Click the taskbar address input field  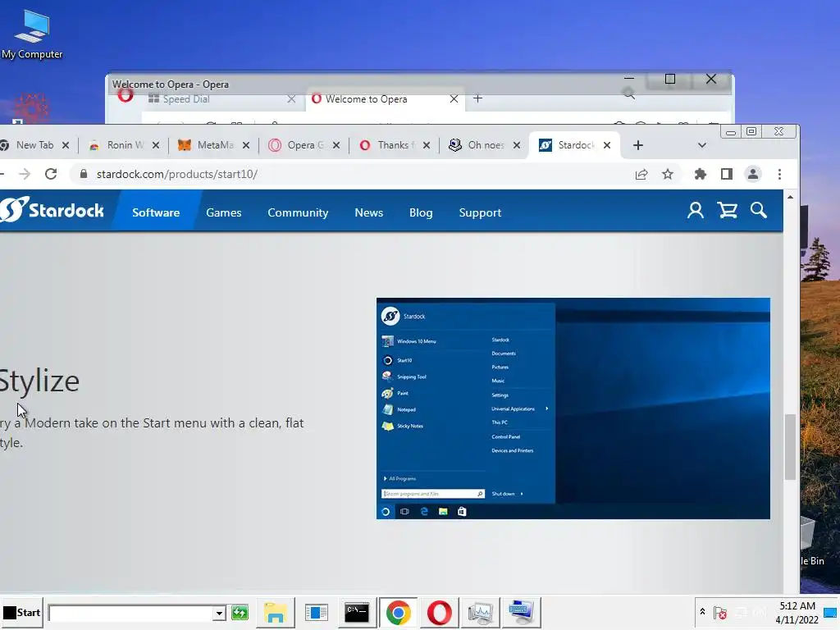tap(130, 613)
